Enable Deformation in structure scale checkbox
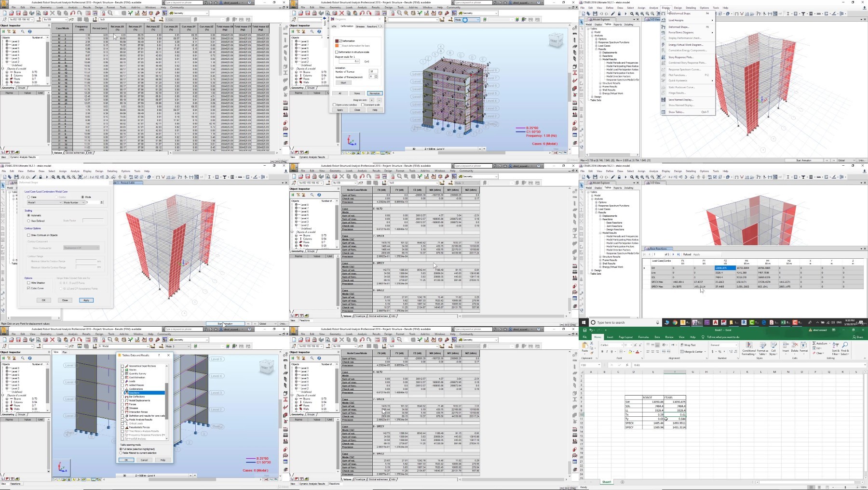 (x=337, y=52)
